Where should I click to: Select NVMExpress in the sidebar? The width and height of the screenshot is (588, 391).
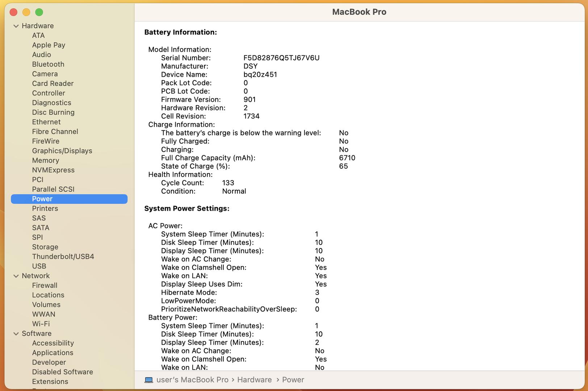pyautogui.click(x=53, y=170)
